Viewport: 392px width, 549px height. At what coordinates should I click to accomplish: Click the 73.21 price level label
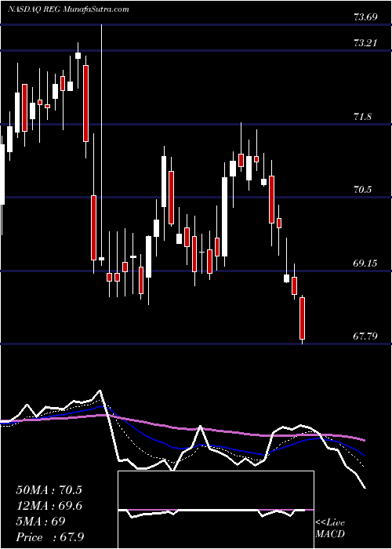tap(365, 43)
